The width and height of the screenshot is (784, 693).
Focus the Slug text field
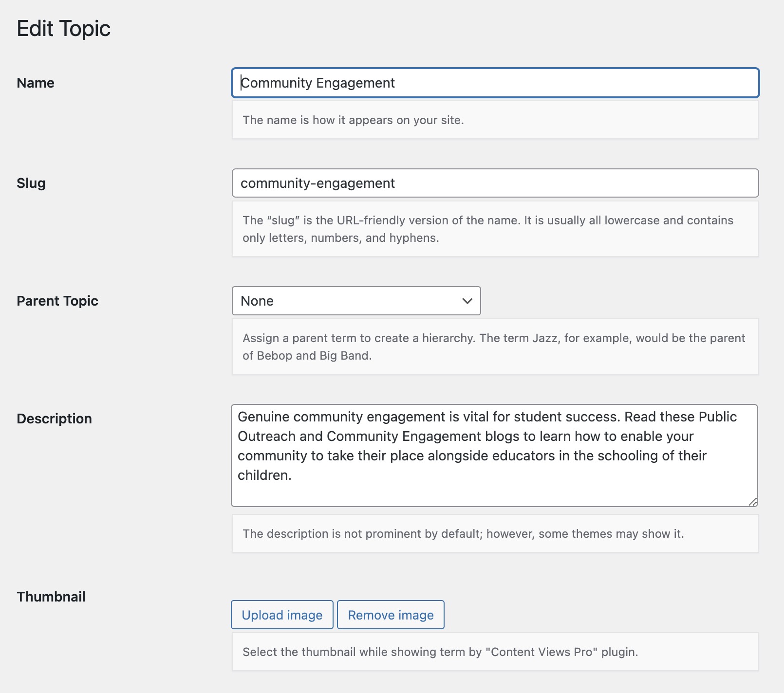[495, 183]
